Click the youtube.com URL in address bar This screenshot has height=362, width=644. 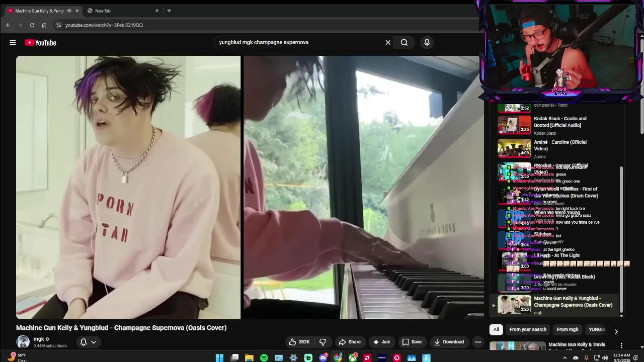pyautogui.click(x=104, y=25)
